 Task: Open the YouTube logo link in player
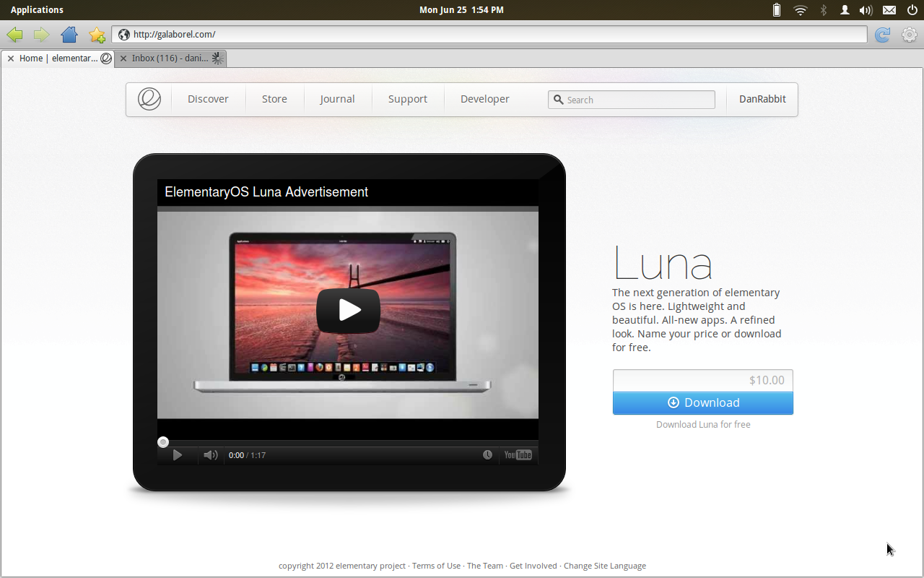click(x=518, y=455)
